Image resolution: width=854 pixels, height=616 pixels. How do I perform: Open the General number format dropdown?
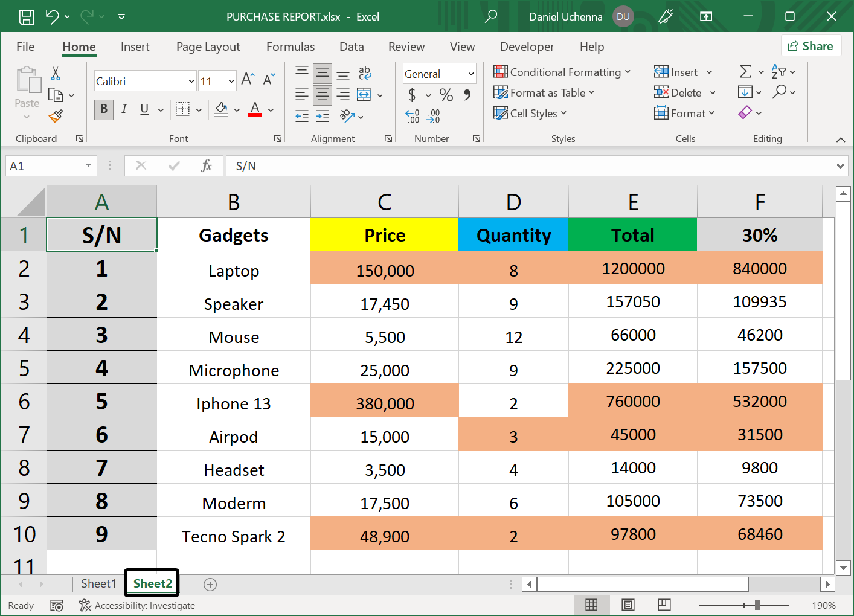439,74
